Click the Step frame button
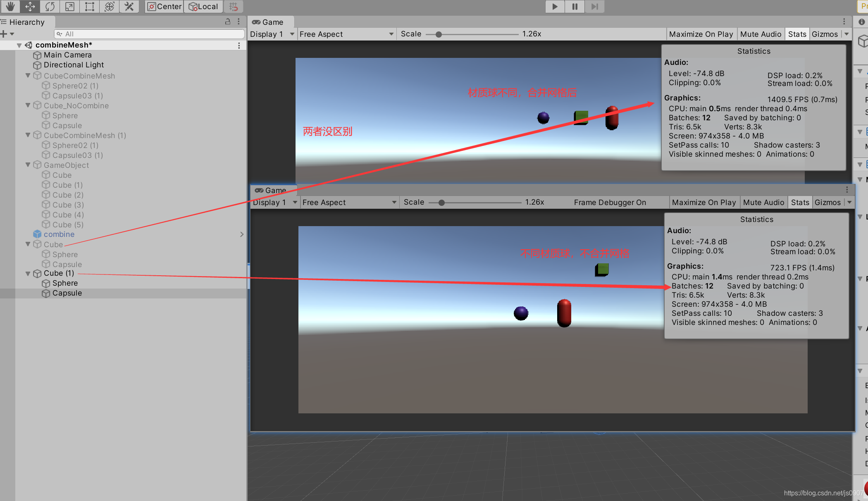 pos(594,6)
